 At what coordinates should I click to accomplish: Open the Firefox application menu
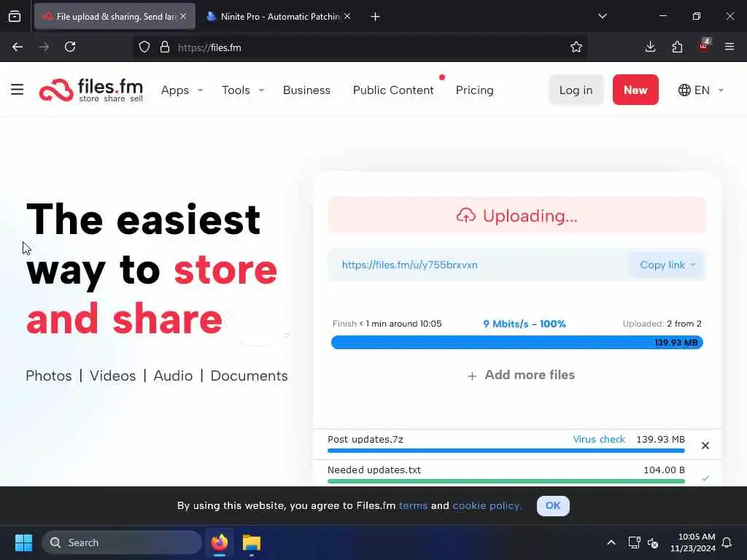point(729,47)
